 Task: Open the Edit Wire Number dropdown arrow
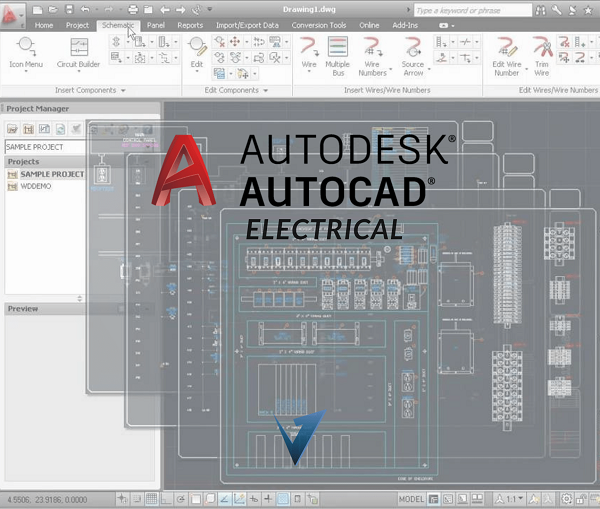coord(527,69)
